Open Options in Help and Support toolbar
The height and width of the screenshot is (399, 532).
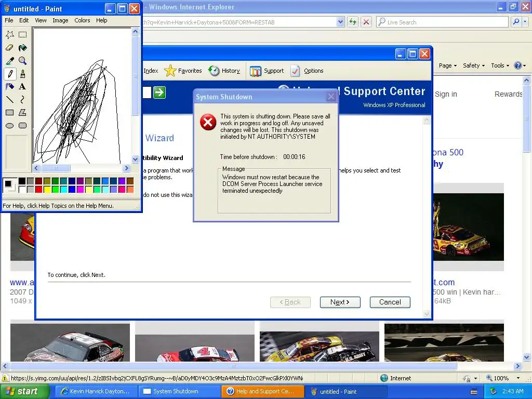(x=307, y=71)
